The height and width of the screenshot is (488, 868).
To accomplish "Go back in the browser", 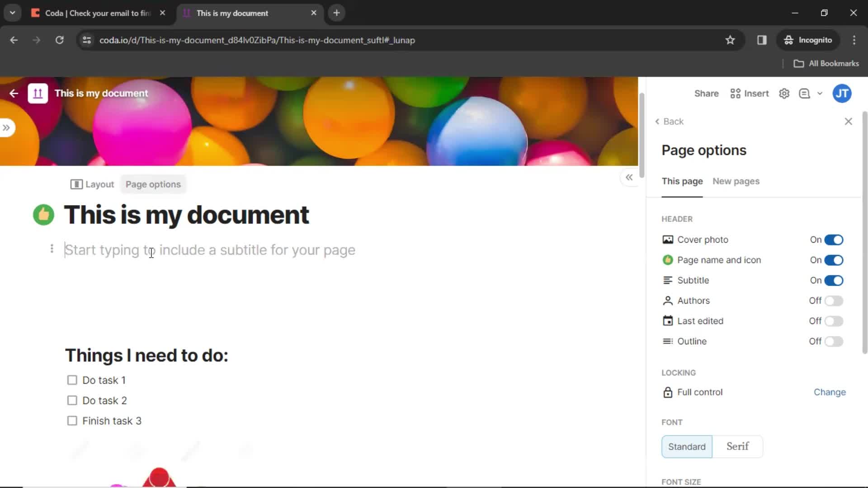I will pyautogui.click(x=14, y=40).
